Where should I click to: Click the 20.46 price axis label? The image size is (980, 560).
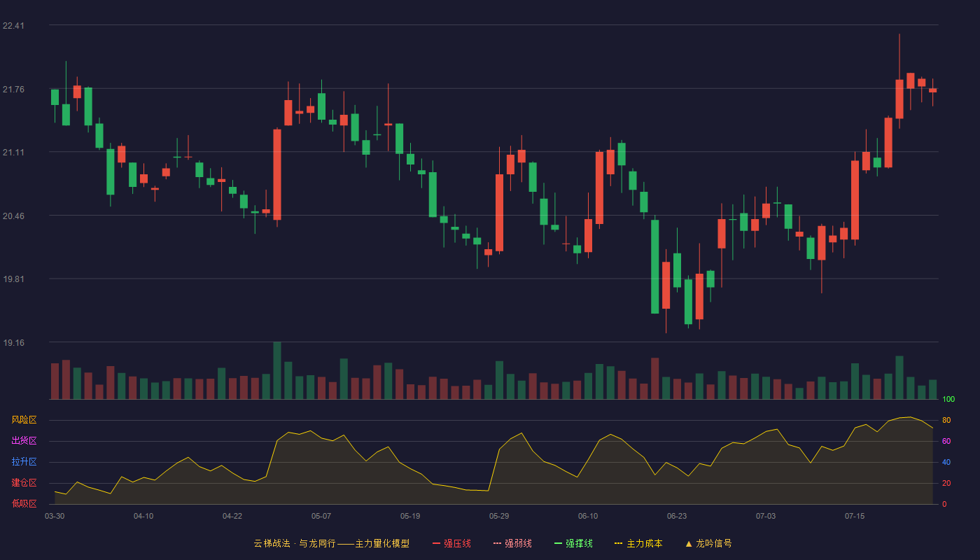[x=13, y=216]
